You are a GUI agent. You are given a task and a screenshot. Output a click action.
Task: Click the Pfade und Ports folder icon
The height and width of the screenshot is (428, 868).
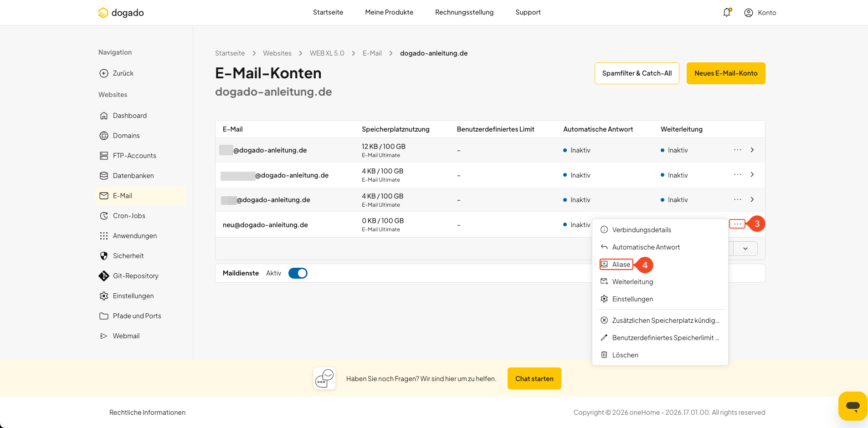104,316
